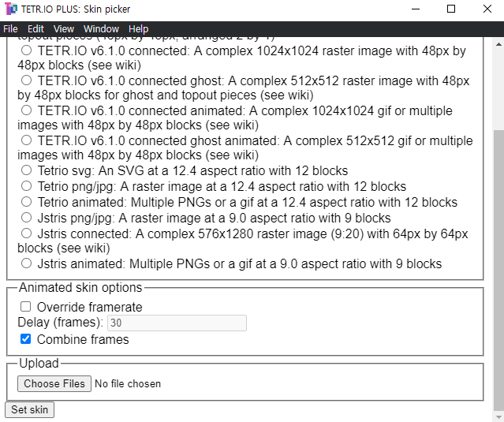Select Jstris connected 576x1280 option
Viewport: 504px width, 422px height.
(x=27, y=233)
